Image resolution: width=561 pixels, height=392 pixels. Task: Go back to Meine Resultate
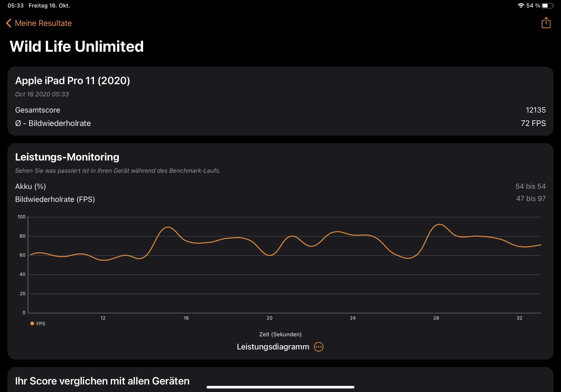tap(43, 23)
